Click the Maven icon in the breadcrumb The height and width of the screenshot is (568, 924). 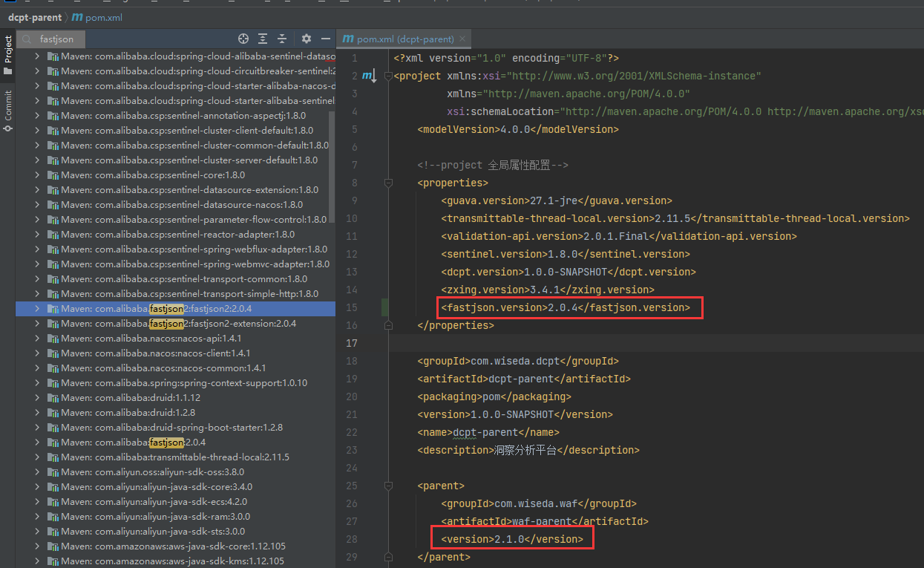tap(76, 16)
